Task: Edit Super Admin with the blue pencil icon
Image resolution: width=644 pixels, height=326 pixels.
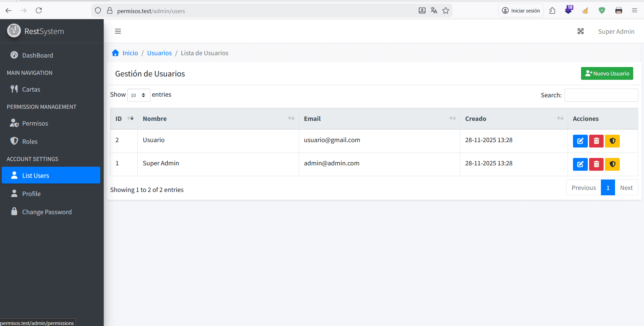Action: coord(580,164)
